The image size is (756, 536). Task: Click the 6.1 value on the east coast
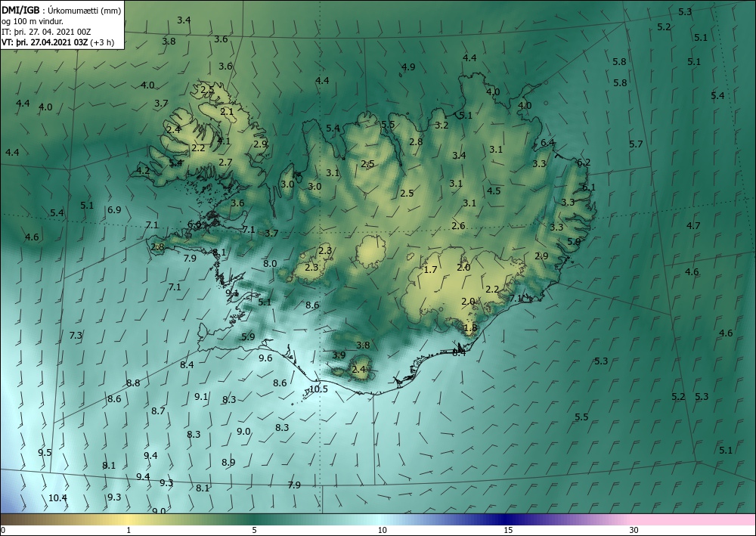[x=589, y=187]
